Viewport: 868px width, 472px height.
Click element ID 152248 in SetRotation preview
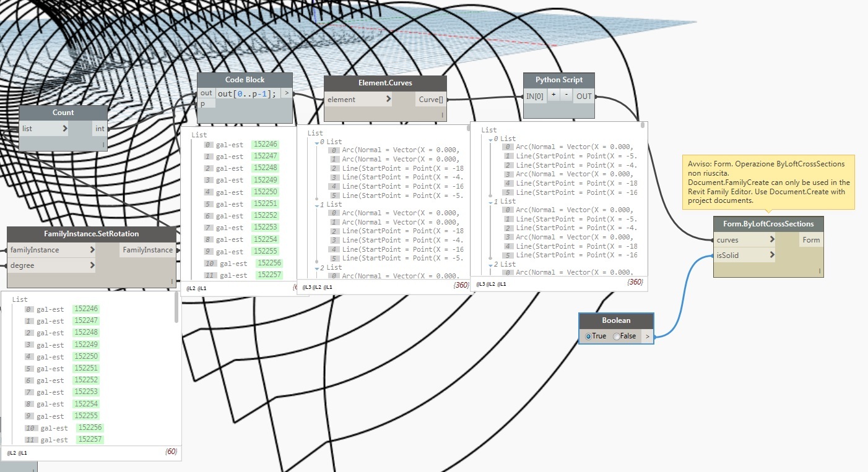click(85, 333)
